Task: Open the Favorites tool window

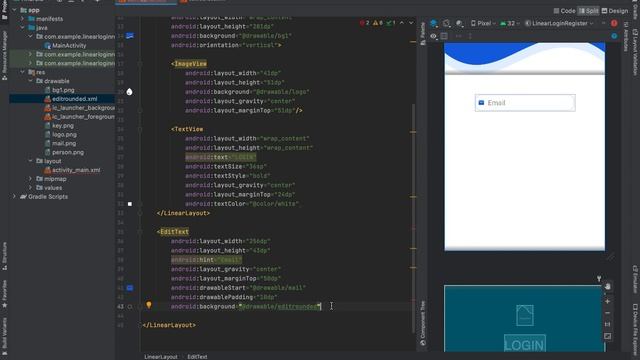Action: [4, 294]
